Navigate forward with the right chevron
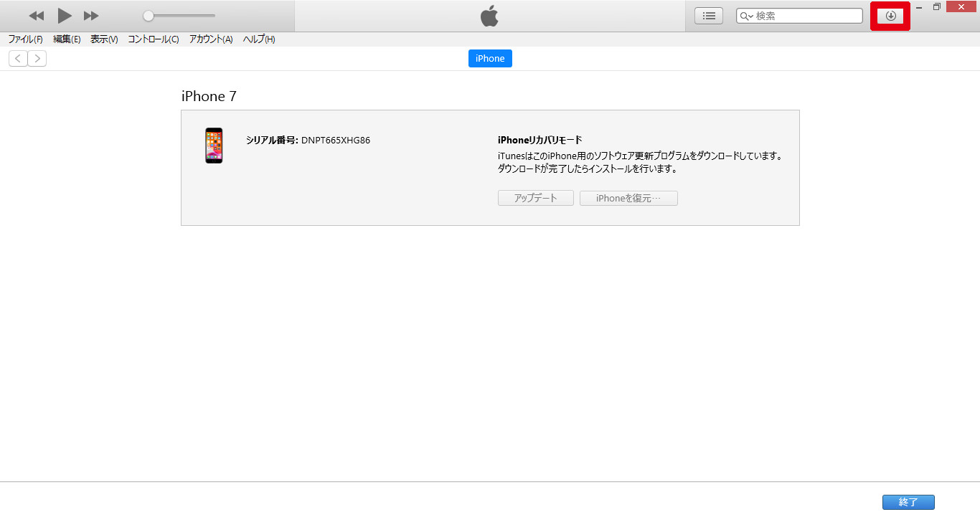 point(37,59)
